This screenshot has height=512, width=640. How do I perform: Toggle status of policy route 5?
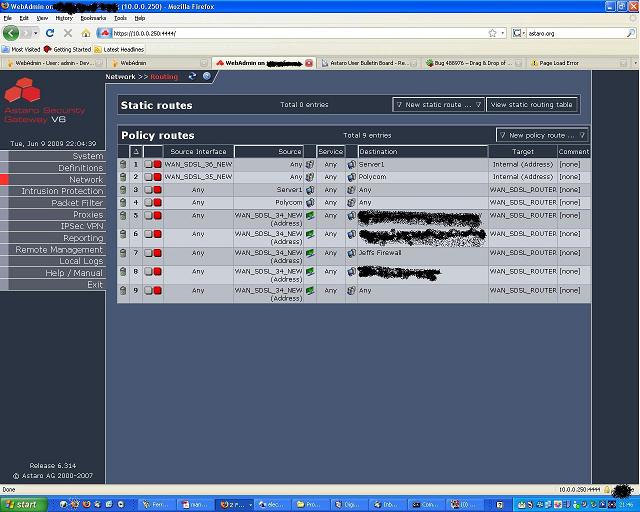tap(153, 215)
